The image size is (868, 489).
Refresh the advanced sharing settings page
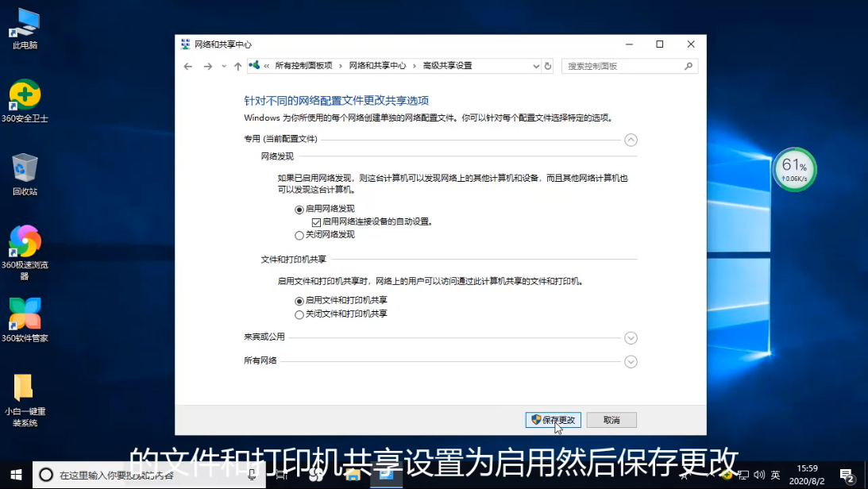tap(548, 66)
